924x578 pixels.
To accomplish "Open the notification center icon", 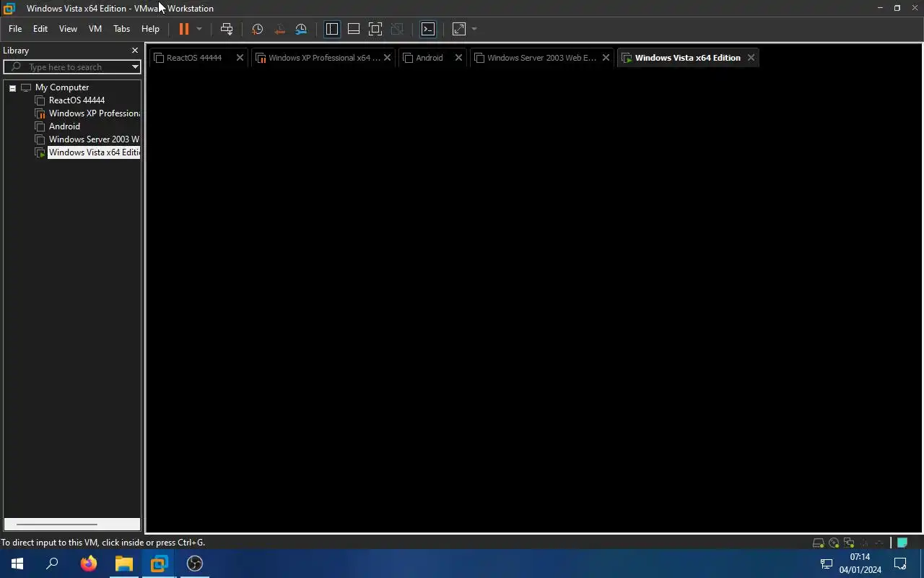I will pyautogui.click(x=900, y=564).
